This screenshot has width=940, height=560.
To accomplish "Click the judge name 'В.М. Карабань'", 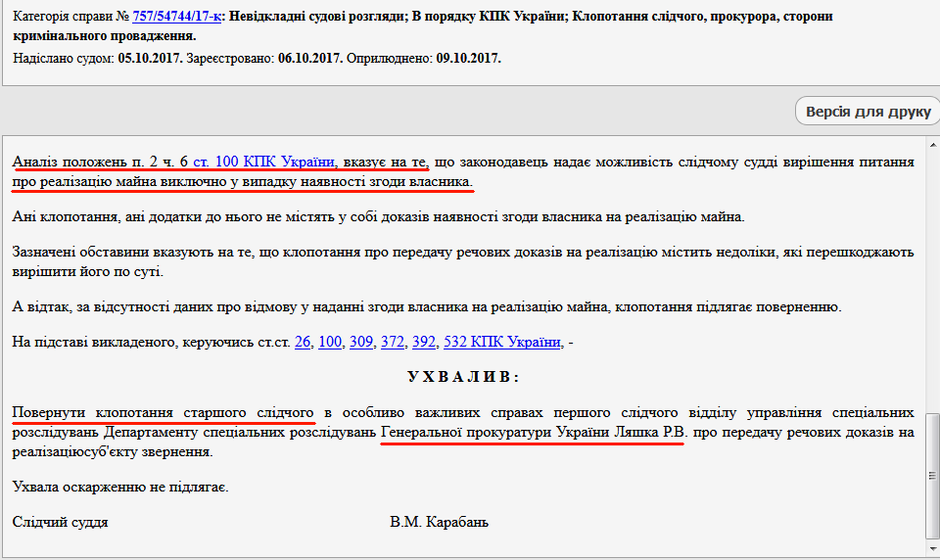I will (x=439, y=522).
